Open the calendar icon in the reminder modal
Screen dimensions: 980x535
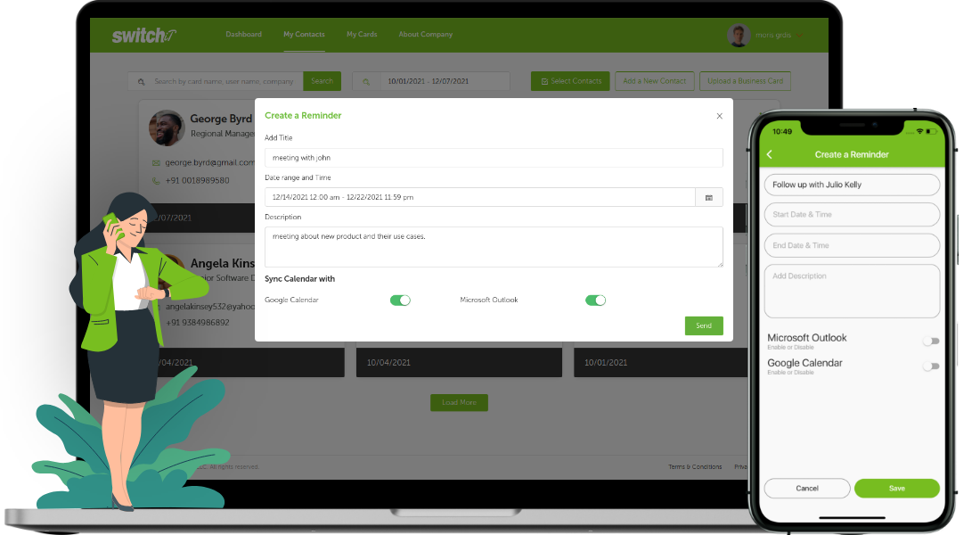click(x=710, y=197)
